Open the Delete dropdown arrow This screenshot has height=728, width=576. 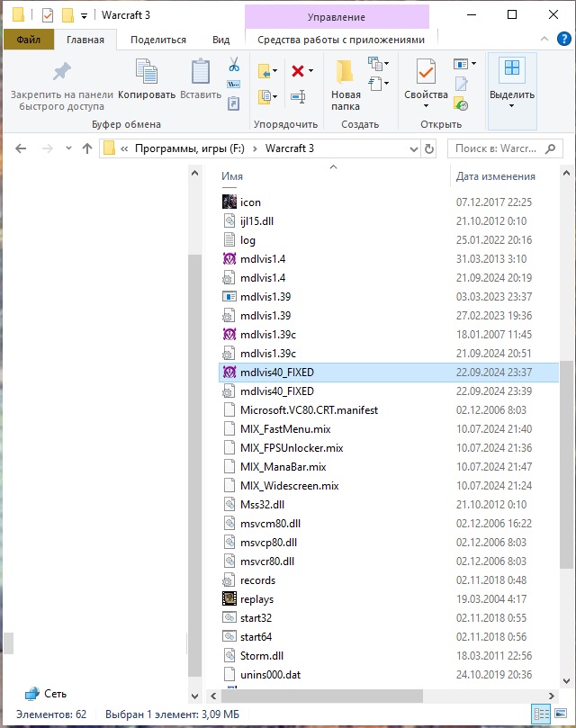click(310, 71)
